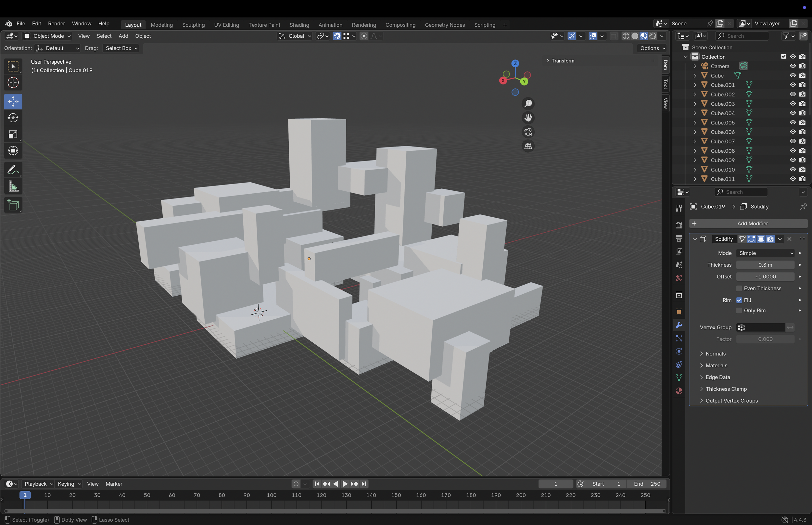
Task: Enable the Even Thickness checkbox
Action: pos(739,288)
